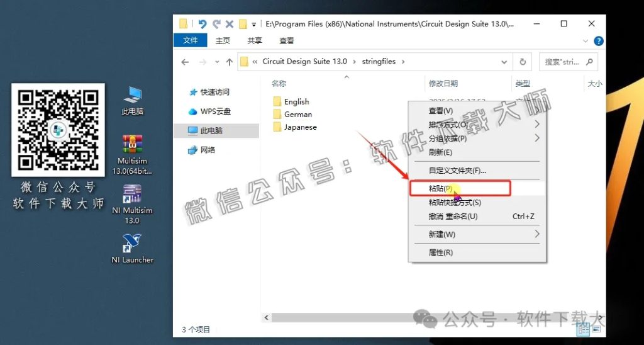This screenshot has width=644, height=345.
Task: Sort by 类型 column header
Action: pos(523,84)
